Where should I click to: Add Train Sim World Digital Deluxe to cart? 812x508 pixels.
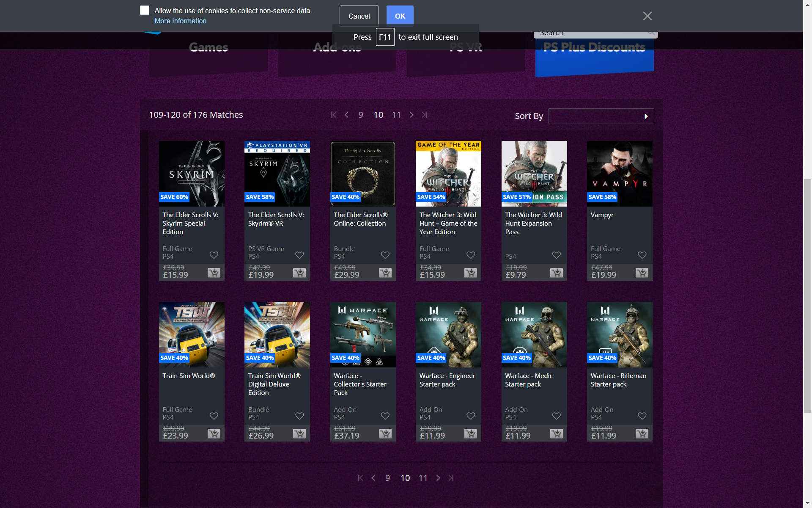point(299,433)
